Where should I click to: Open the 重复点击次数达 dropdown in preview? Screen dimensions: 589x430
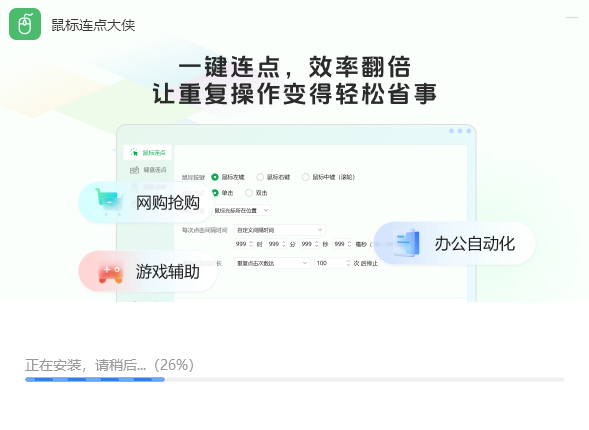[x=272, y=263]
